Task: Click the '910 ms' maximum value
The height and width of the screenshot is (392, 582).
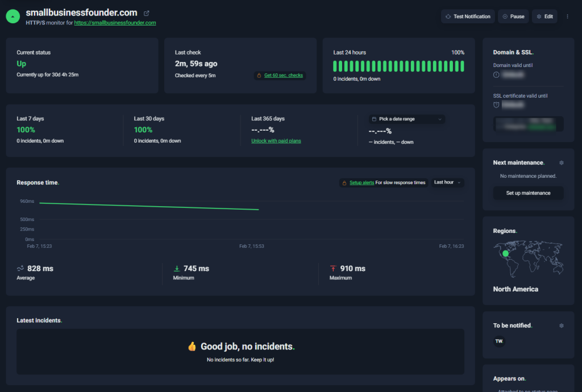Action: coord(352,269)
